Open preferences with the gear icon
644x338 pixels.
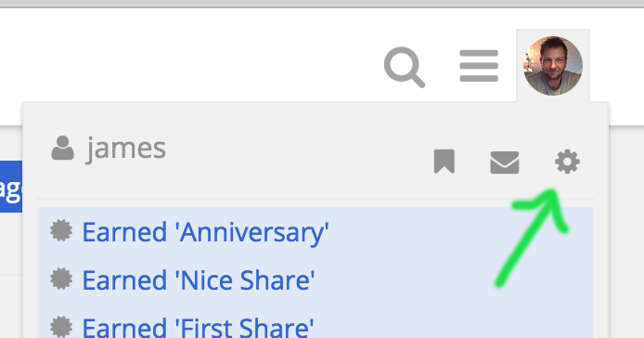point(567,162)
